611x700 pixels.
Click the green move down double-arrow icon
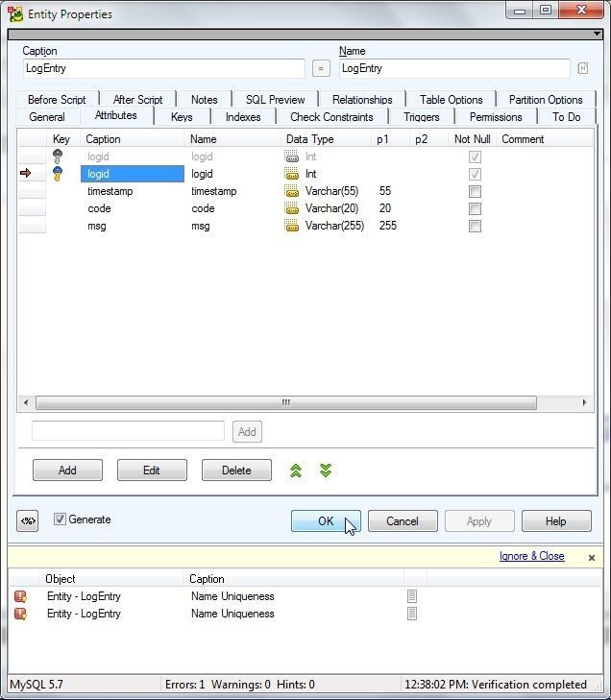click(x=326, y=471)
